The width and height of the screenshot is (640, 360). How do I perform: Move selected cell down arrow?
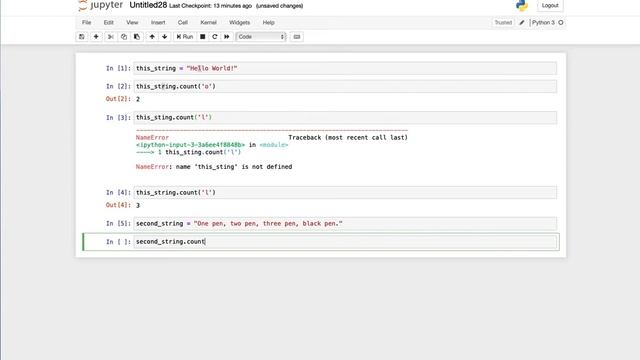[x=164, y=37]
